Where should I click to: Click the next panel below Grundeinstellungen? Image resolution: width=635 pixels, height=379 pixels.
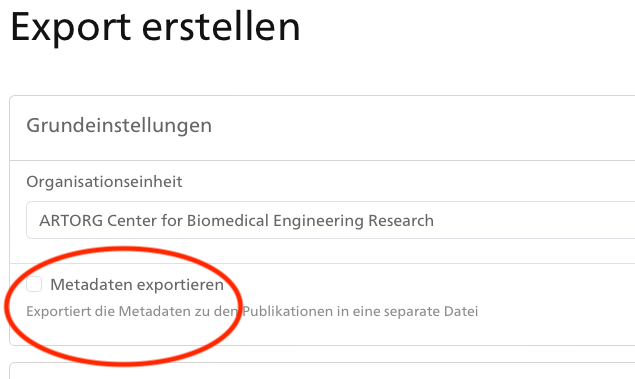point(322,370)
